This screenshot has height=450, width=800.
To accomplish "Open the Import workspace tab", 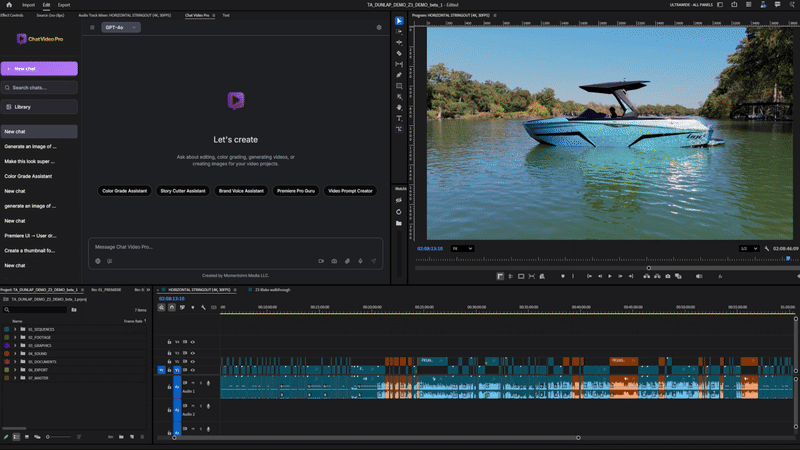I will point(29,5).
